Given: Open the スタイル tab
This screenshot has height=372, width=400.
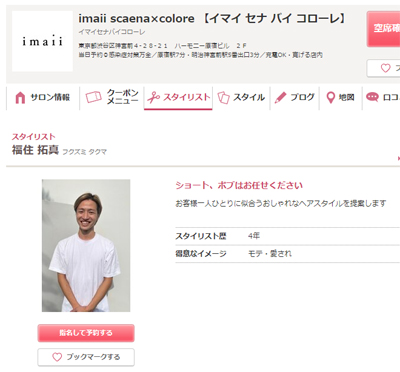Looking at the screenshot, I should tap(241, 97).
